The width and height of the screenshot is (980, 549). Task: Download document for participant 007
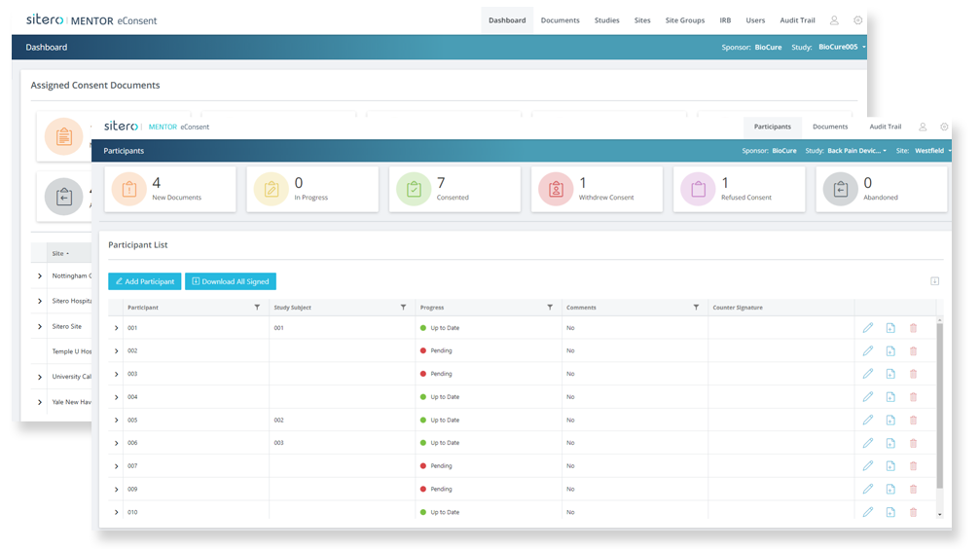(890, 466)
